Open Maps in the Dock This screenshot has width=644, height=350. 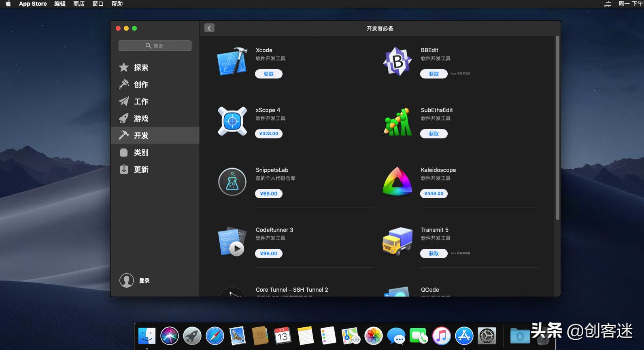click(x=351, y=336)
